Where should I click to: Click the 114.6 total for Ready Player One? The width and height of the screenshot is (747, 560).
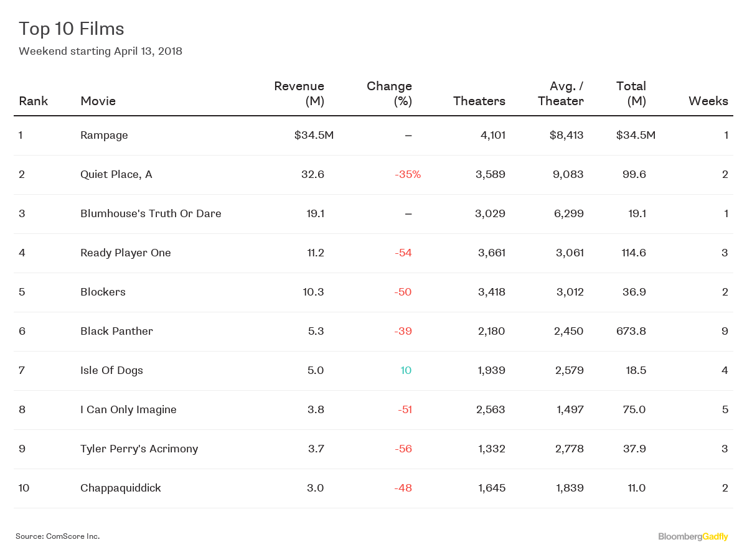tap(633, 253)
